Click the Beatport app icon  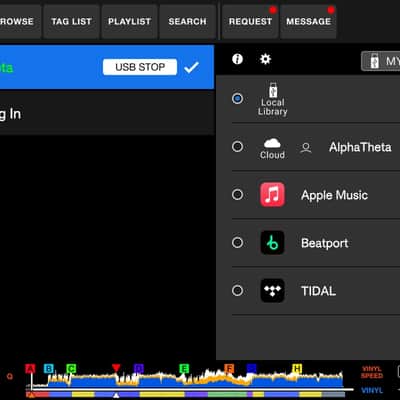tap(272, 243)
